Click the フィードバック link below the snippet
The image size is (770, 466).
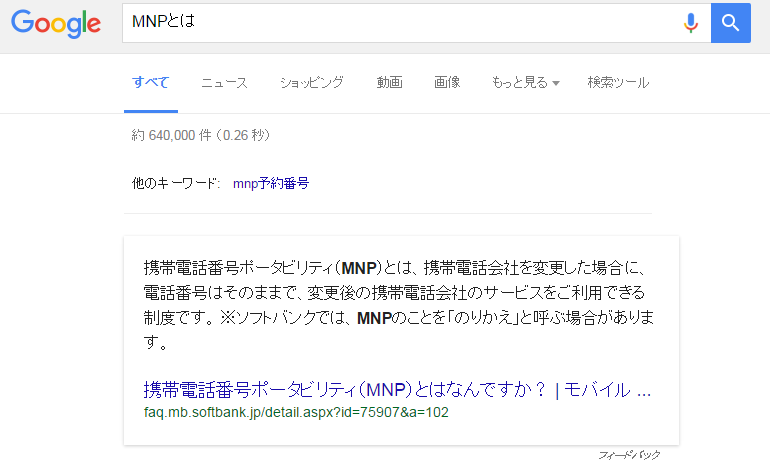629,455
